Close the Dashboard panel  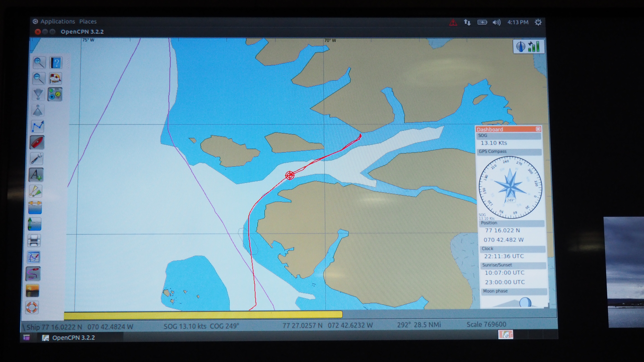tap(538, 129)
